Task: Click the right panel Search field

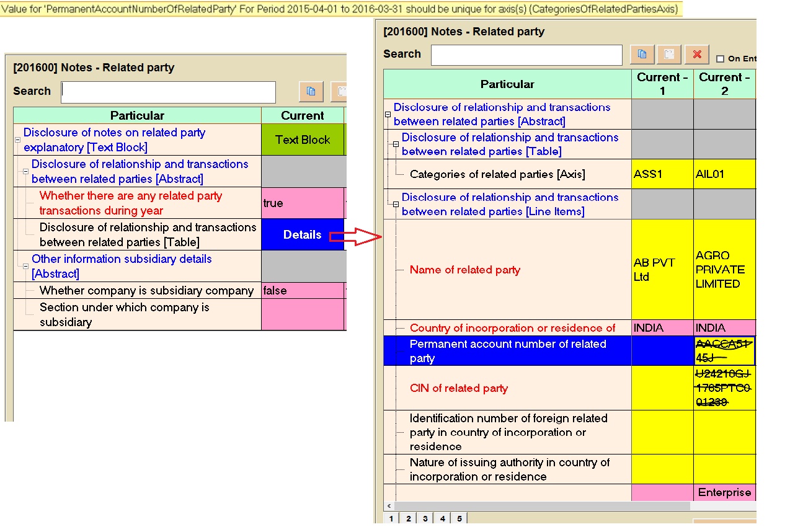Action: pyautogui.click(x=526, y=55)
